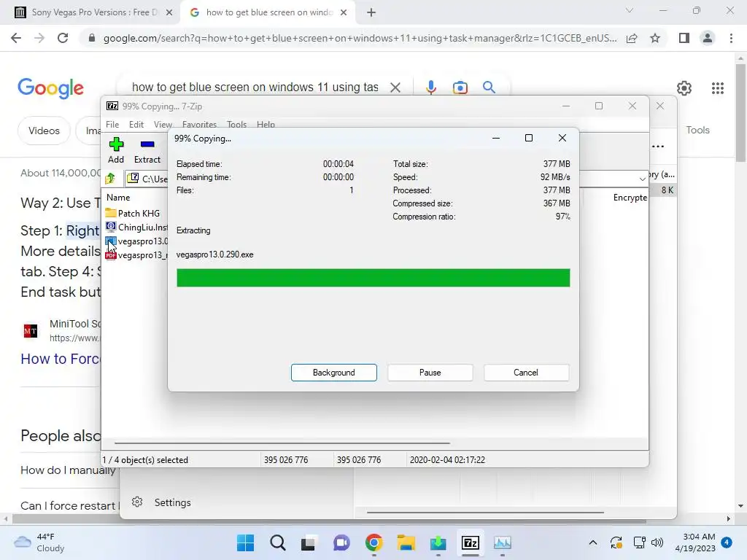Screen dimensions: 747x560
Task: Open the View menu in 7-Zip
Action: click(163, 124)
